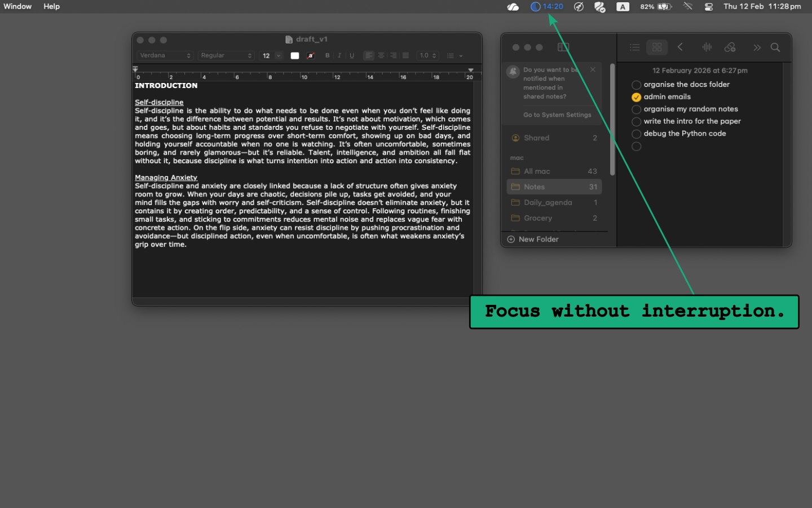812x508 pixels.
Task: Open search in the Notes toolbar
Action: coord(775,47)
